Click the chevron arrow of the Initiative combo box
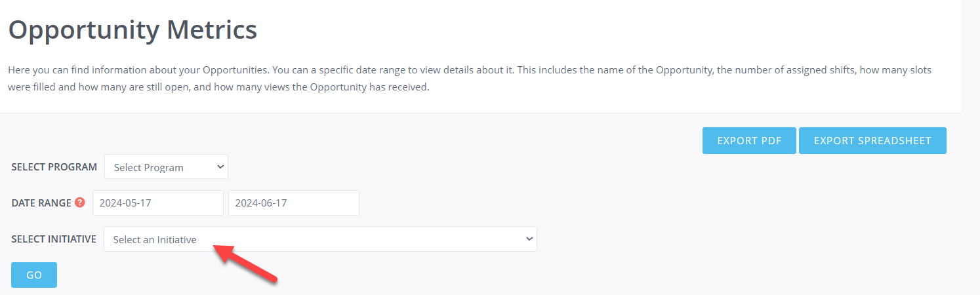 (529, 239)
